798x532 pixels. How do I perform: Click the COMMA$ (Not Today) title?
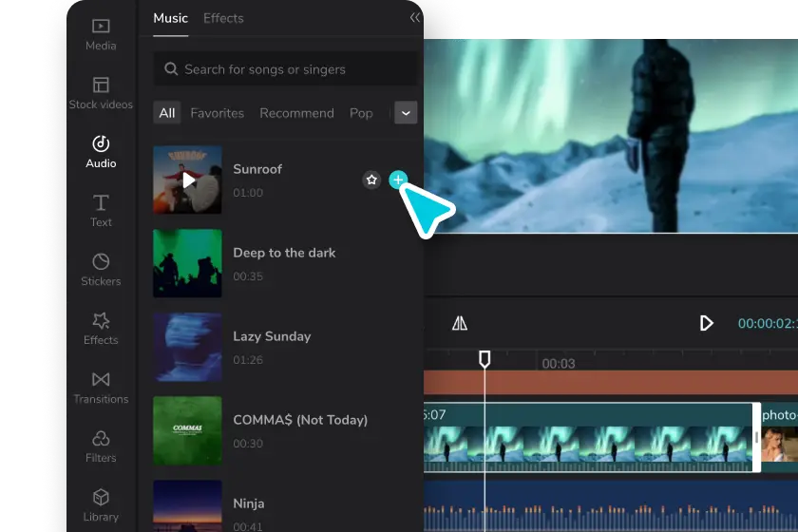(300, 420)
